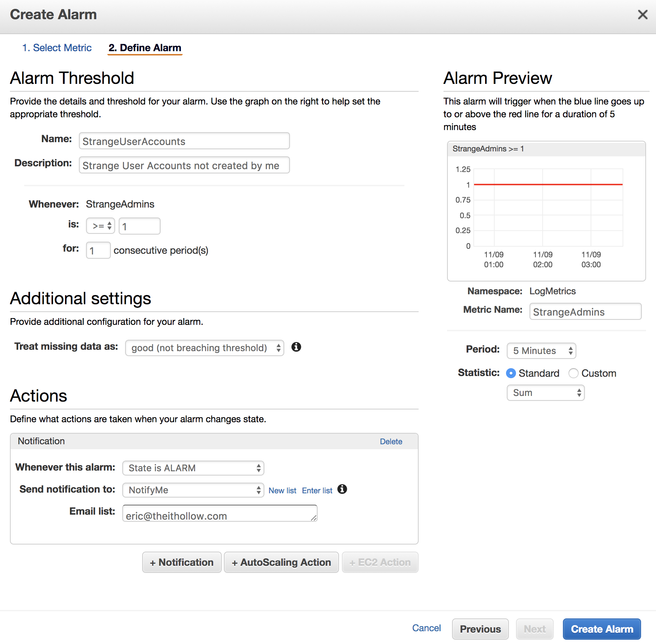The height and width of the screenshot is (644, 656).
Task: Open the comparison operator >= dropdown
Action: point(101,226)
